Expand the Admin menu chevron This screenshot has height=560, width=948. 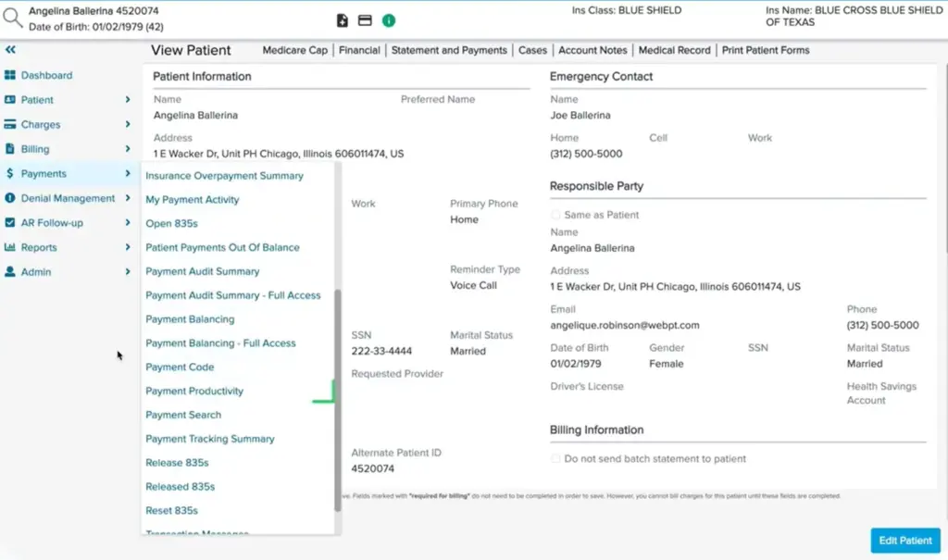point(128,271)
